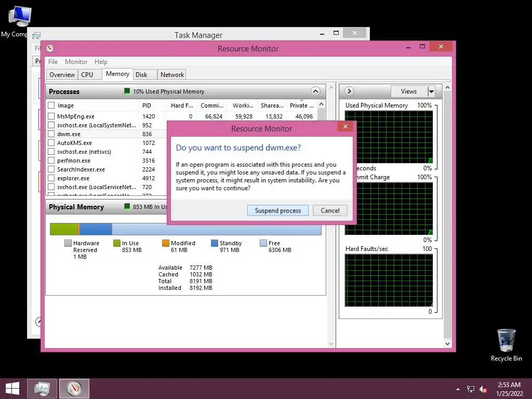Image resolution: width=532 pixels, height=399 pixels.
Task: Check the MsMpEng.exe process checkbox
Action: 51,116
